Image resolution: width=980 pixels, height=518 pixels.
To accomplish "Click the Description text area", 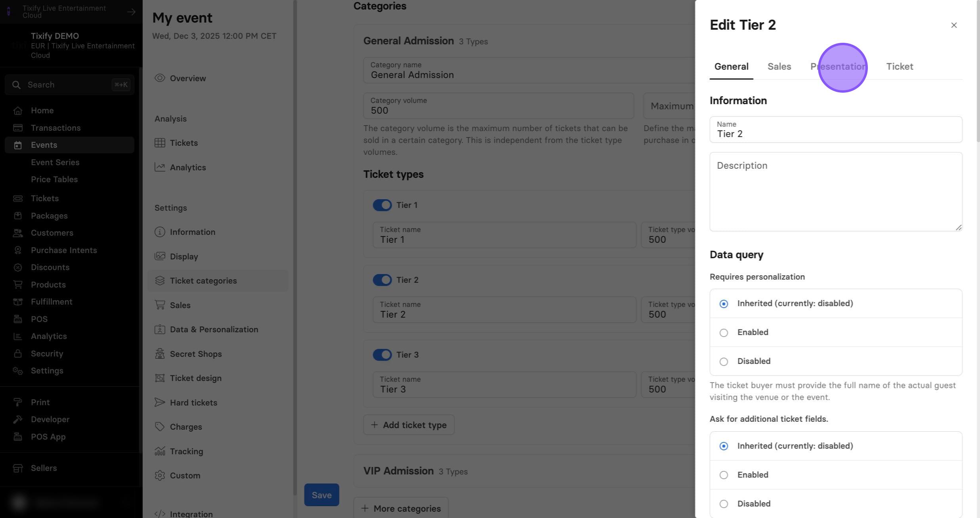I will tap(836, 192).
